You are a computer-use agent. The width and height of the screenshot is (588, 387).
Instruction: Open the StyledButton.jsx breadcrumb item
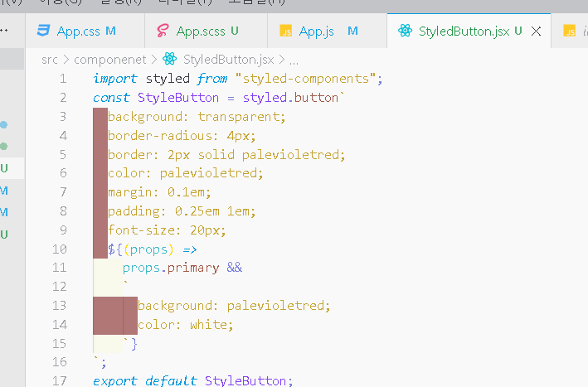[229, 60]
